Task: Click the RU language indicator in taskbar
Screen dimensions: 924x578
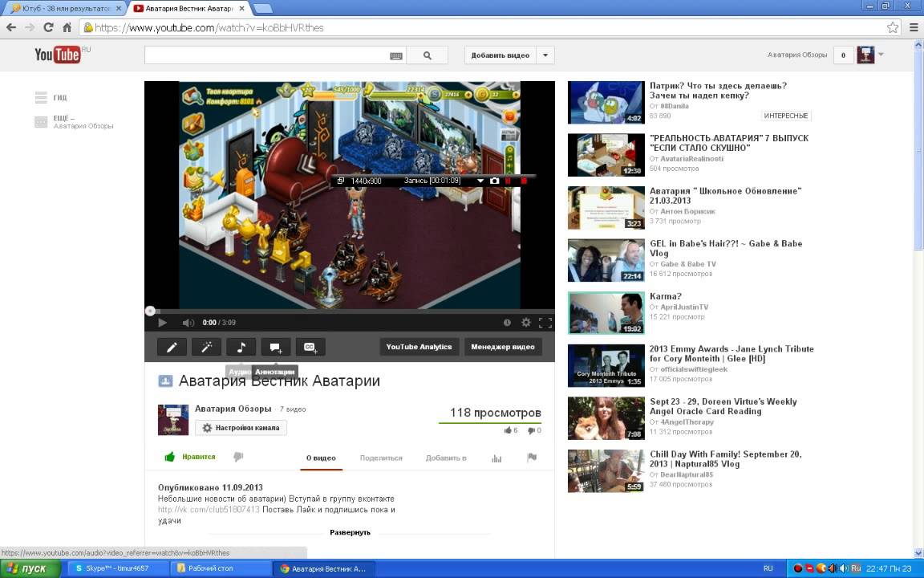Action: [768, 568]
